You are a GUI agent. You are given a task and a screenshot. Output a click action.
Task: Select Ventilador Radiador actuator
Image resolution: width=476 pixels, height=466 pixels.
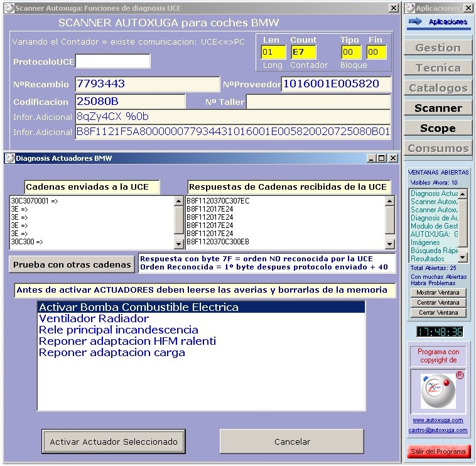coord(201,318)
